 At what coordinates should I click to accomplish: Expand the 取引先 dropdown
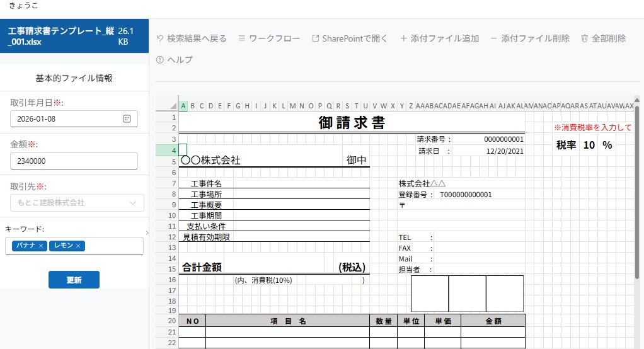pyautogui.click(x=132, y=203)
